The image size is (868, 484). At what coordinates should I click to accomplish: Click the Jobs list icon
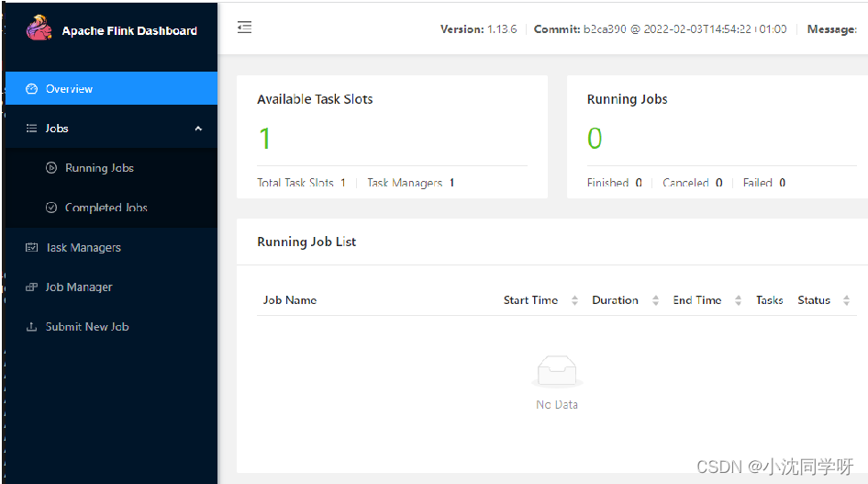click(x=31, y=129)
